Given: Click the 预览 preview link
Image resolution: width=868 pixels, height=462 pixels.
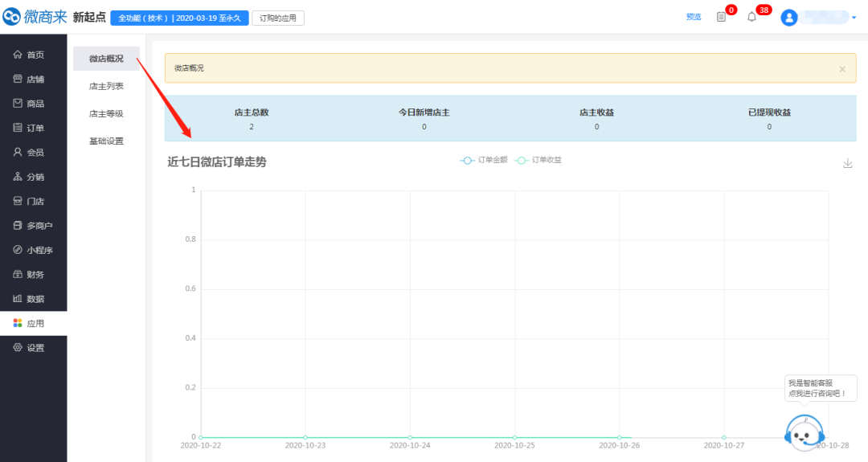Looking at the screenshot, I should [x=694, y=17].
